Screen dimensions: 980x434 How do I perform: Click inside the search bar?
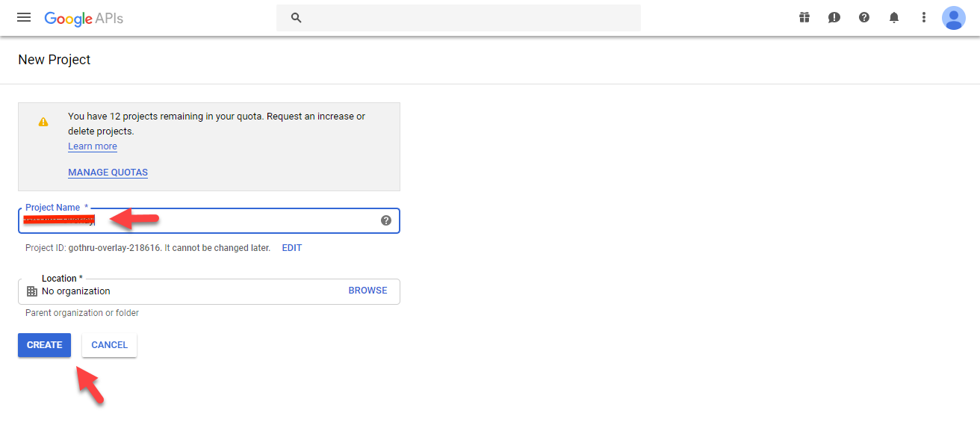(459, 17)
